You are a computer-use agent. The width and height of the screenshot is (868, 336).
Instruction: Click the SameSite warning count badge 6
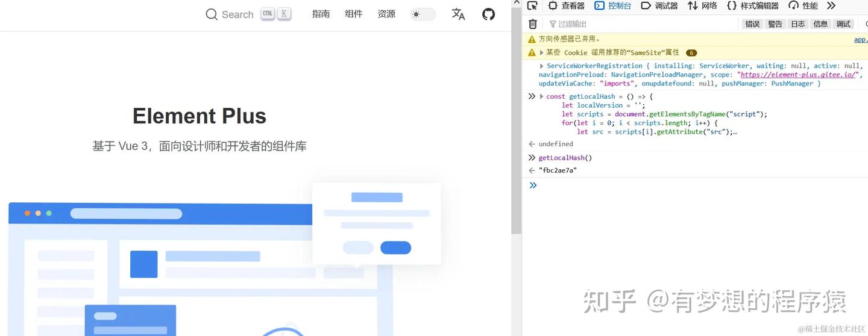coord(691,53)
